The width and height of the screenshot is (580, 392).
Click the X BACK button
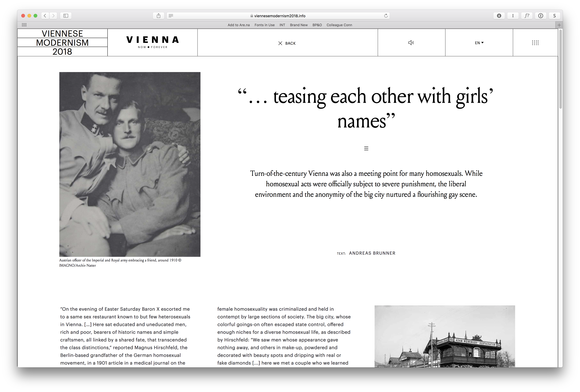(287, 43)
